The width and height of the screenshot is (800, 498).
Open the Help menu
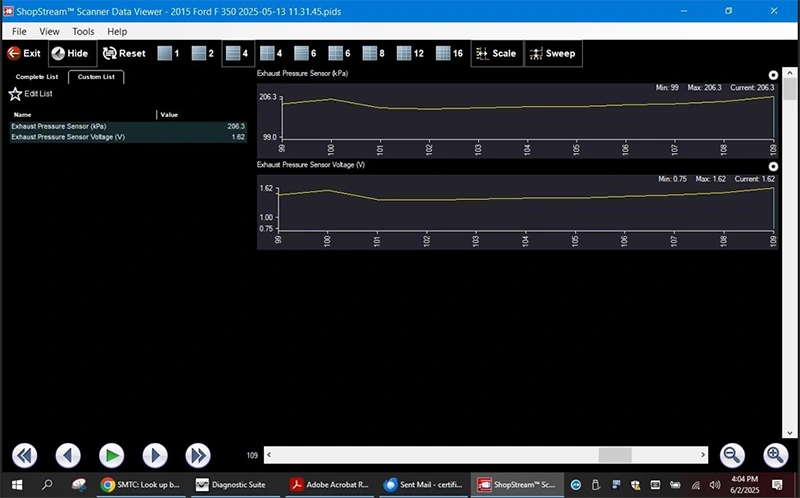pos(117,32)
